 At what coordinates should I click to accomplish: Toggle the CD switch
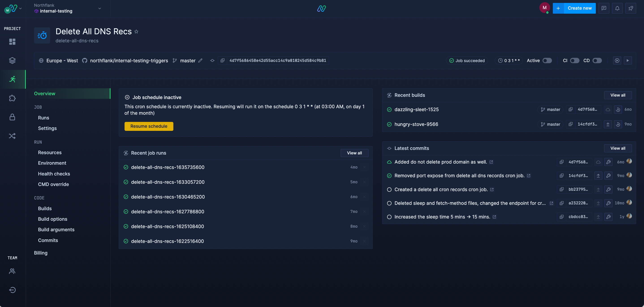(597, 61)
